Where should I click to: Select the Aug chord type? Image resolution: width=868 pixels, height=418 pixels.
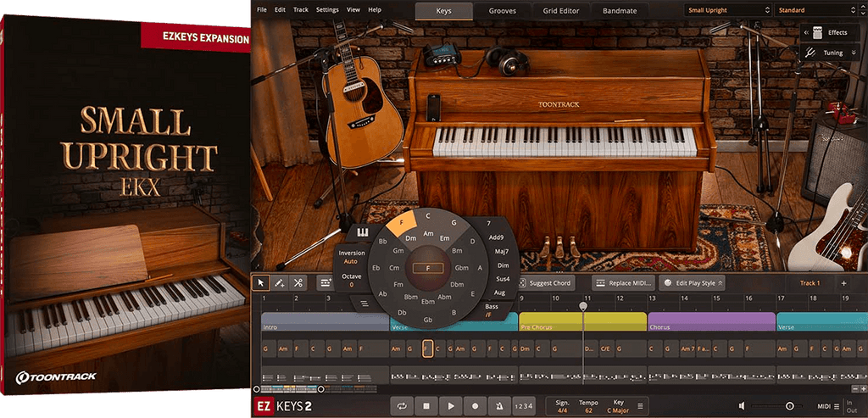[x=499, y=293]
